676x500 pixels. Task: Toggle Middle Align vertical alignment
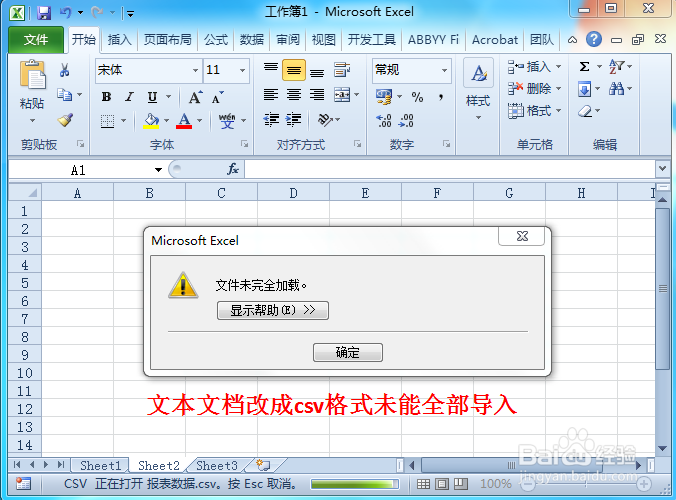click(x=294, y=70)
